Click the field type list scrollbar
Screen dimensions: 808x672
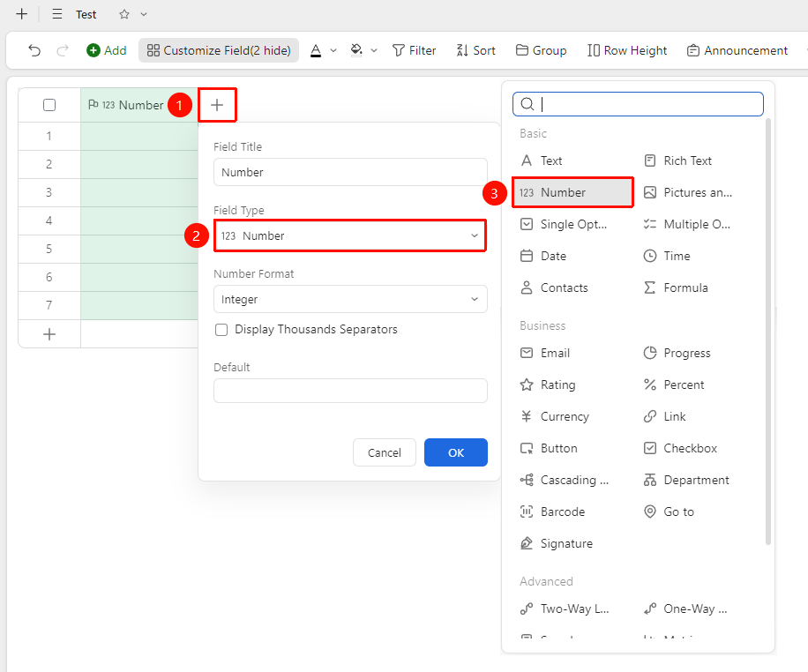tap(768, 332)
